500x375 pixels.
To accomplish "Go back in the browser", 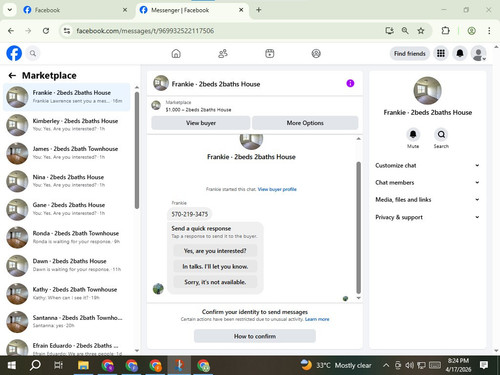I will (11, 31).
